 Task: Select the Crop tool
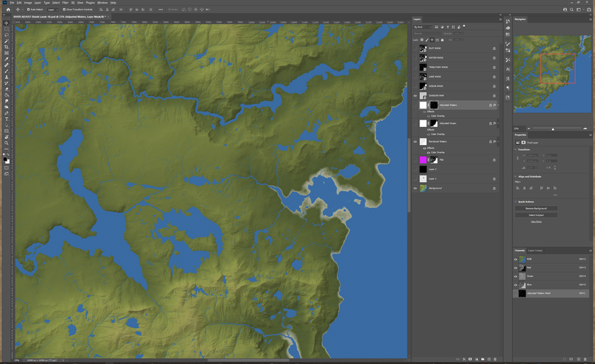[x=7, y=47]
